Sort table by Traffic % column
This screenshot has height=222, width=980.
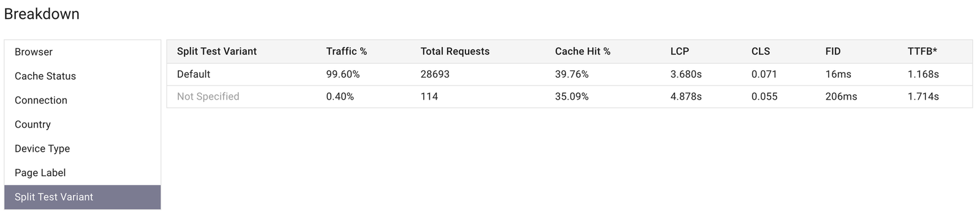347,51
